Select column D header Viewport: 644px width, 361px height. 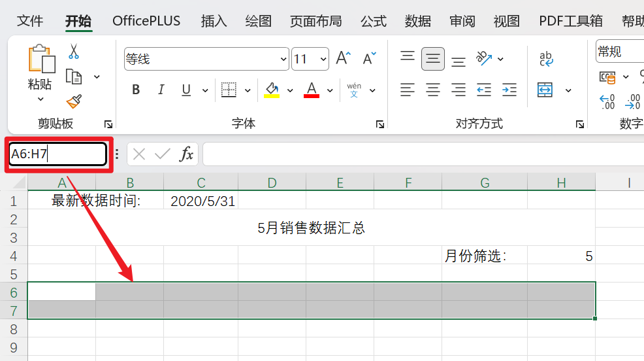tap(272, 182)
